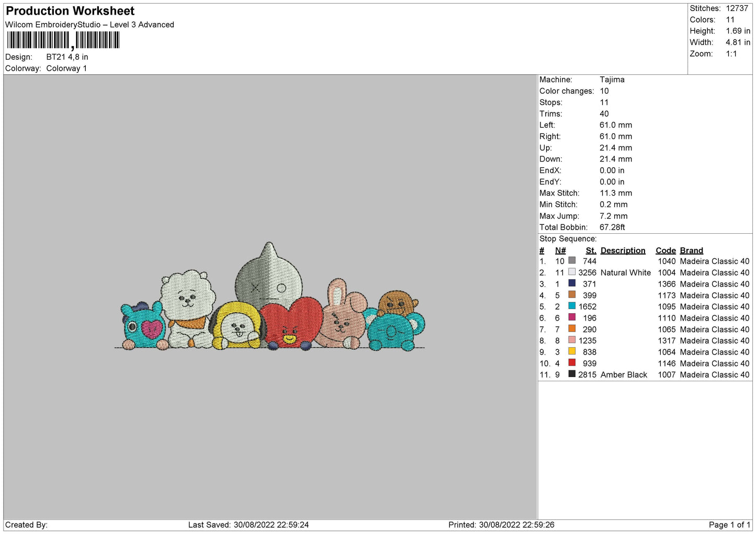Screen dimensions: 756x534
Task: Click the 'Code' column header
Action: click(665, 251)
